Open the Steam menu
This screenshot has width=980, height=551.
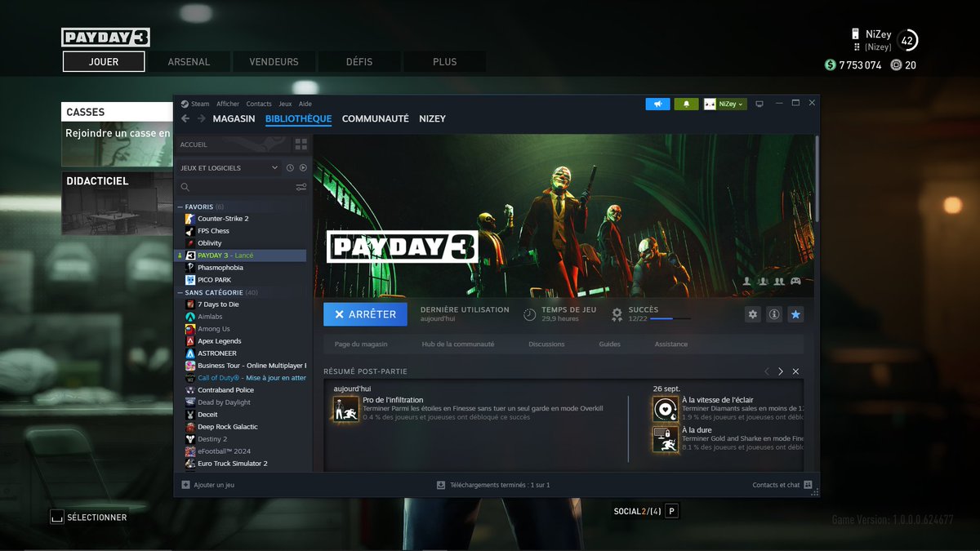(195, 104)
